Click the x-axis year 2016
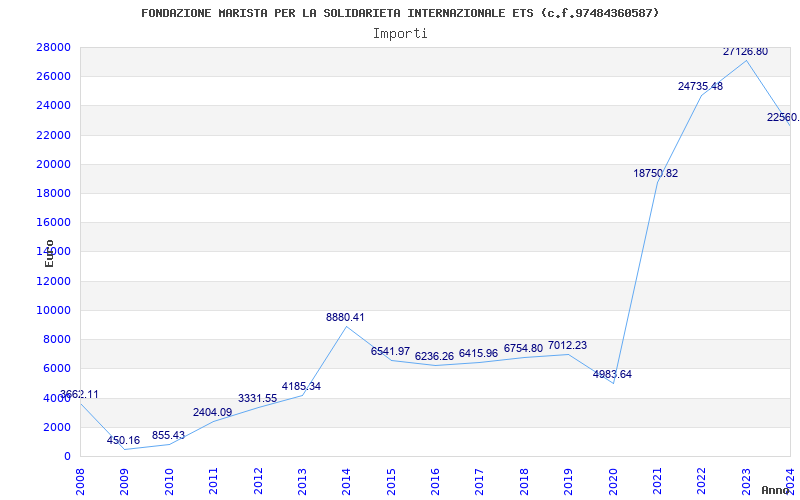The image size is (800, 500). coord(435,481)
